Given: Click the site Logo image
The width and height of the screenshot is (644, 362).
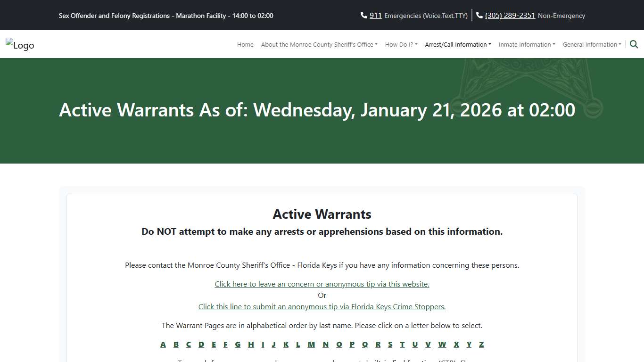Looking at the screenshot, I should [x=19, y=44].
